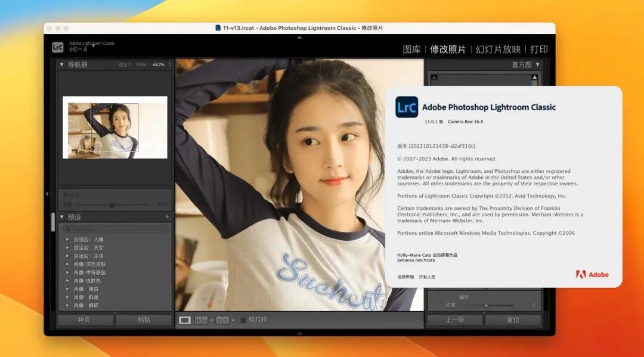
Task: Click the main photo in loupe view
Action: coord(299,185)
